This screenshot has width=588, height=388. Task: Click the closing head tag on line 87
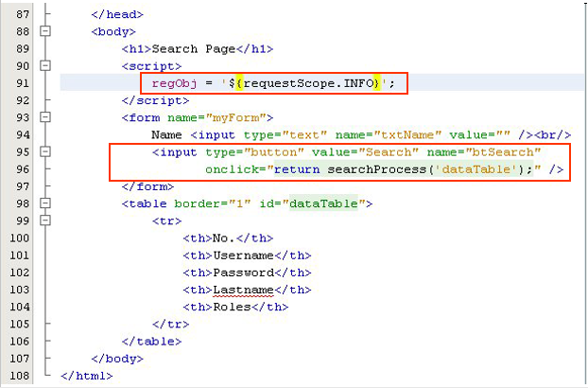[x=117, y=14]
